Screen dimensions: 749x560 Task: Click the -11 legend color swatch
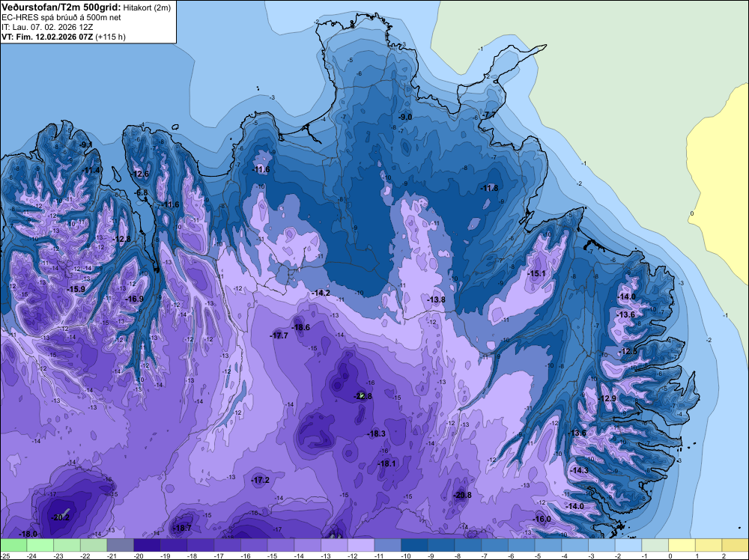coord(388,545)
